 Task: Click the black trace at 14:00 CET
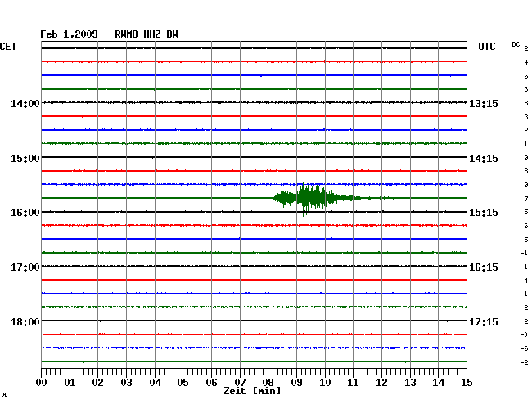(254, 102)
